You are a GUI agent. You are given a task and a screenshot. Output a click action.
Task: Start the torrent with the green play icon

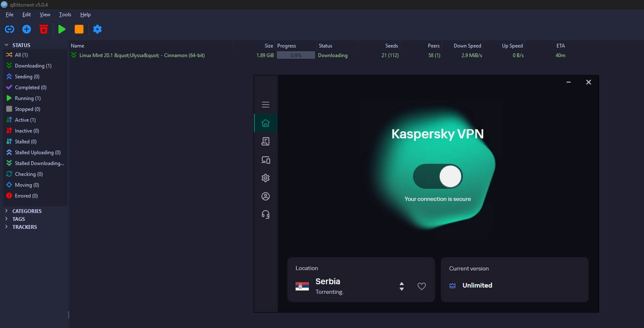point(62,29)
